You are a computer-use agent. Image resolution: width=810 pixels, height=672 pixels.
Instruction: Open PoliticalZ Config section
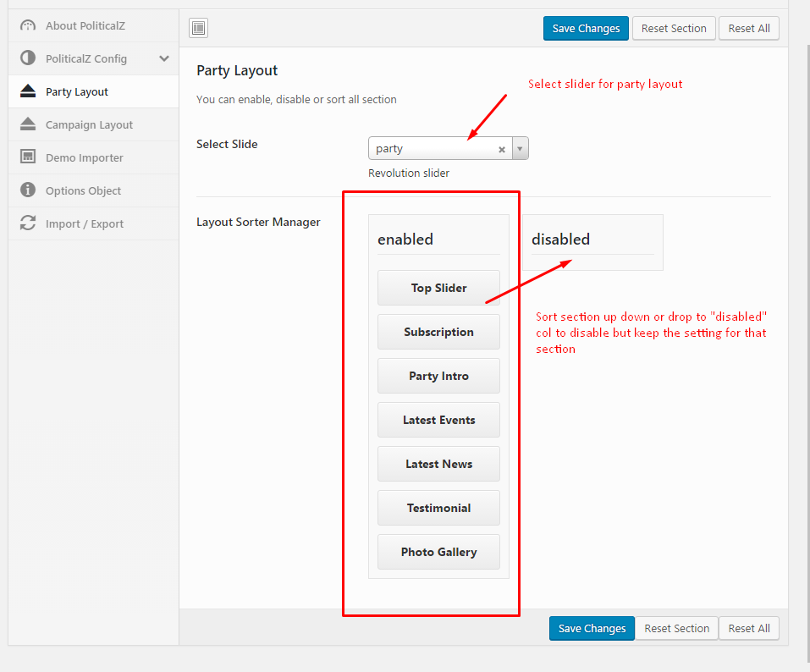(x=93, y=58)
